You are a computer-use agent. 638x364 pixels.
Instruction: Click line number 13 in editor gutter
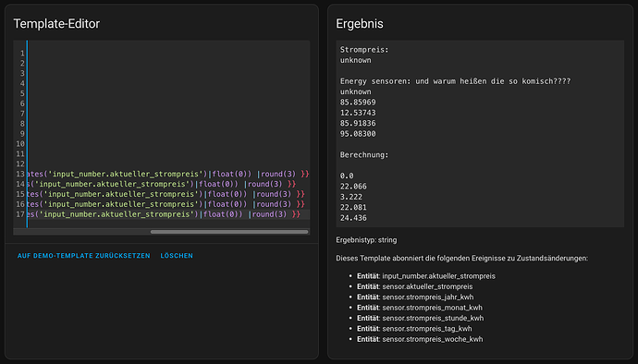[x=20, y=174]
